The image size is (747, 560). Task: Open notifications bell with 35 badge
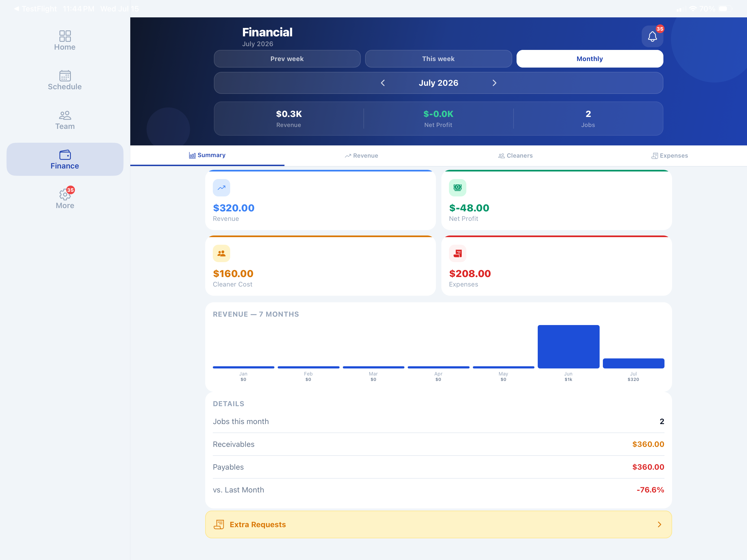point(652,36)
